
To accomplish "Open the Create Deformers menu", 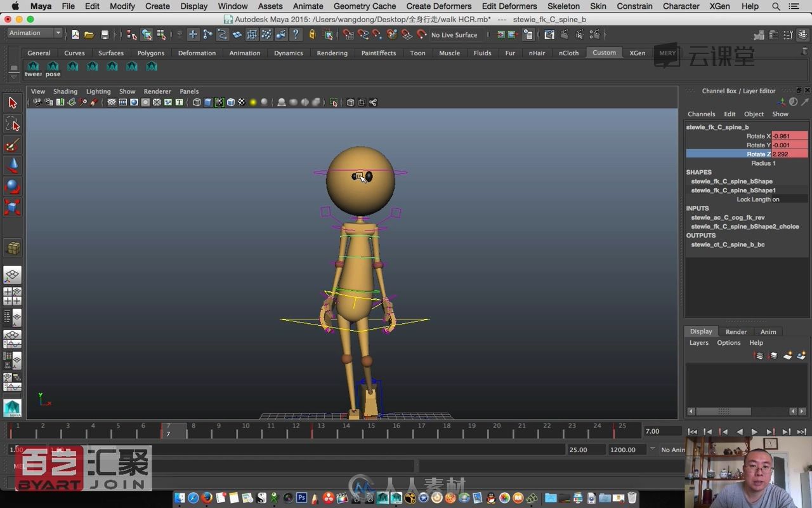I will (x=439, y=6).
